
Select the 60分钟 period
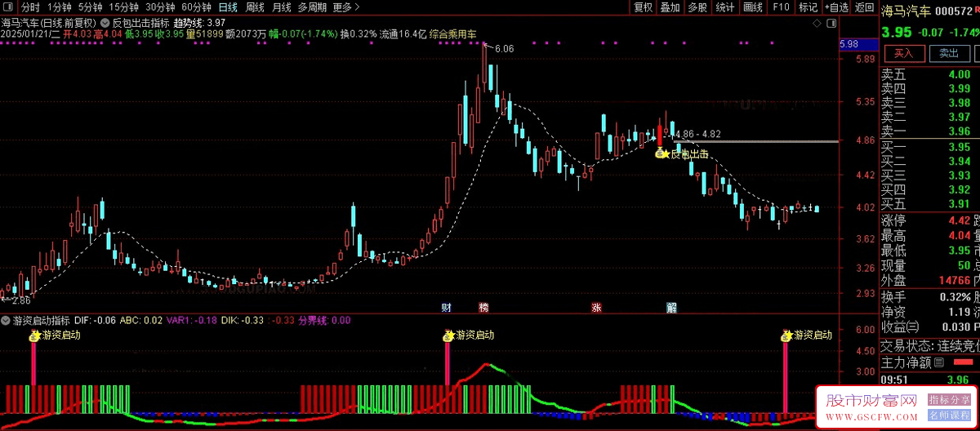[197, 7]
